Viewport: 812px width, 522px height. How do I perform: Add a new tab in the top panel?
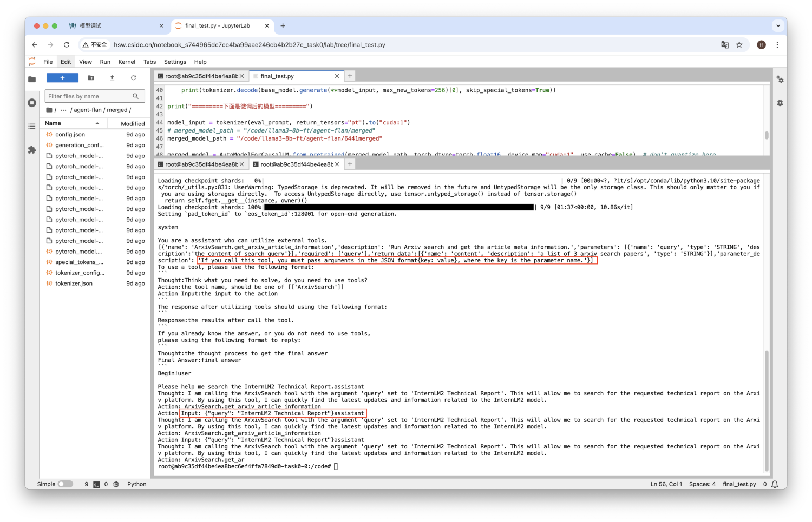tap(350, 76)
